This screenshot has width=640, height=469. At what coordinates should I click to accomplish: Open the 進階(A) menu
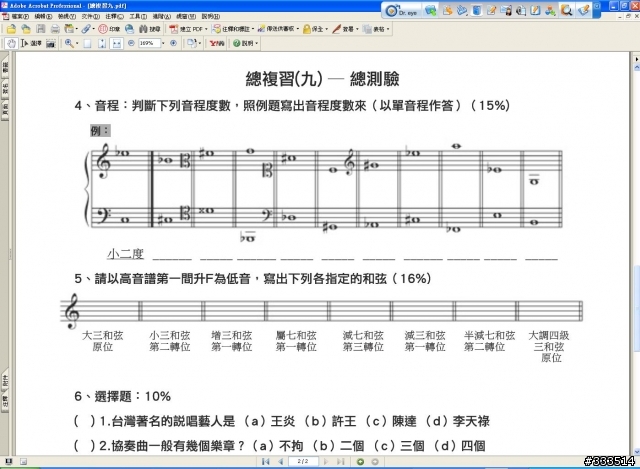pos(162,17)
